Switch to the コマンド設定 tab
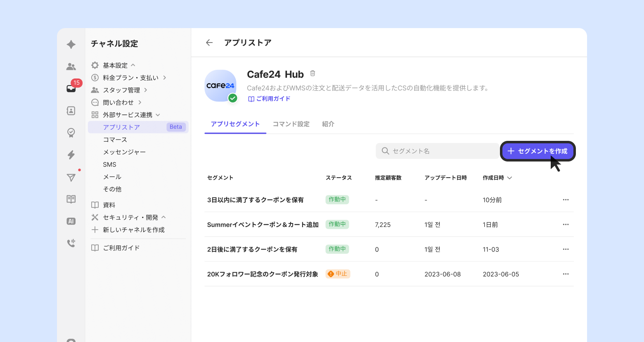The width and height of the screenshot is (644, 342). coord(291,124)
